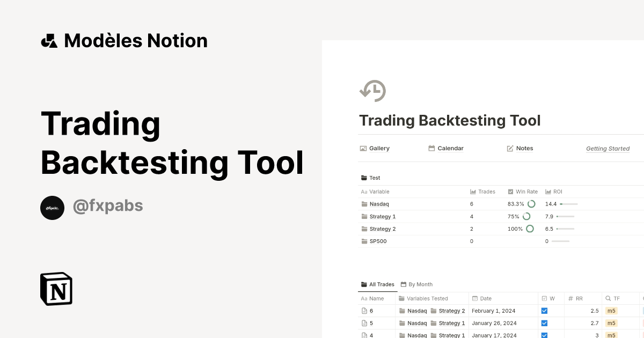The image size is (644, 338).
Task: Click the @fxpabs author link
Action: coord(107,206)
